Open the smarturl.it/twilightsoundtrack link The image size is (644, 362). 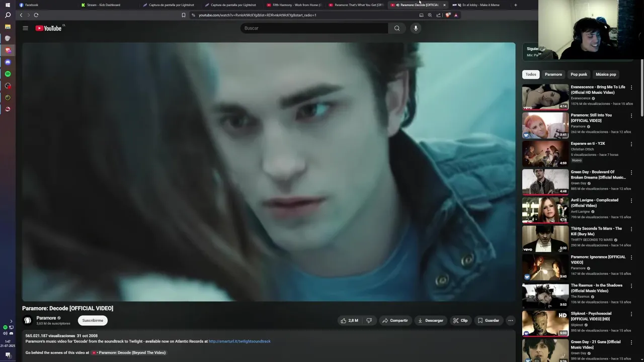click(x=239, y=341)
